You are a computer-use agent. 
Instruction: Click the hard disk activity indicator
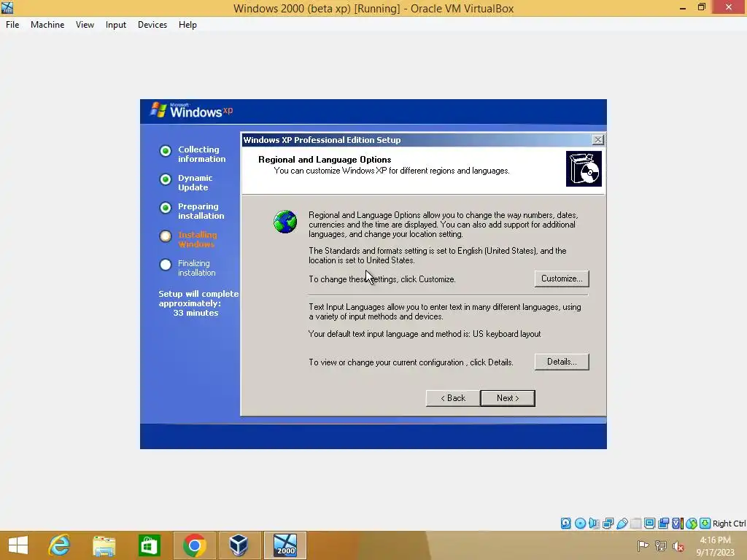[565, 524]
